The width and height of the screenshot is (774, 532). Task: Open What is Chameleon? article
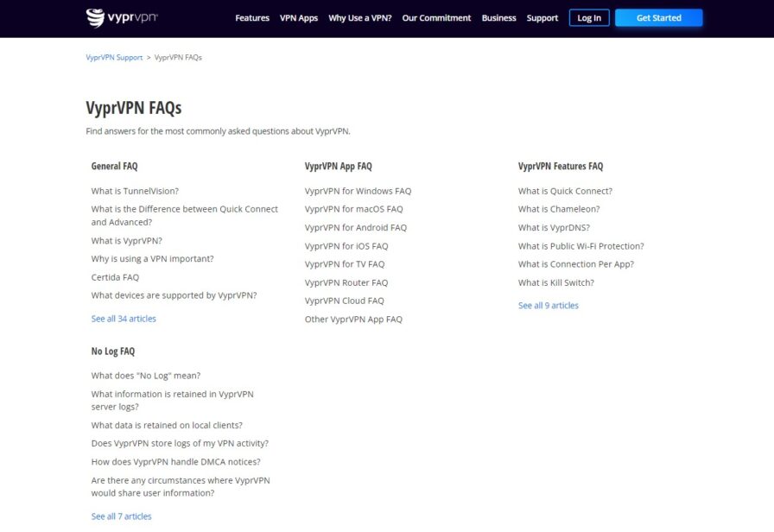559,209
